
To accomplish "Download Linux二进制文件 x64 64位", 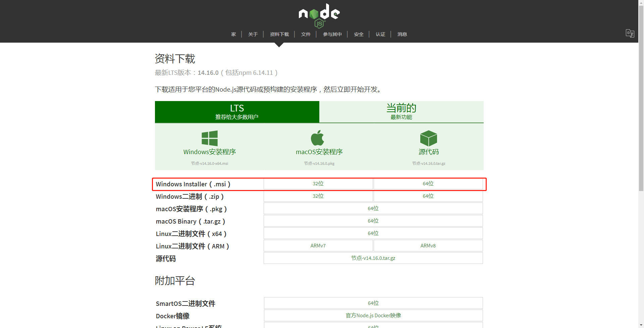I will coord(373,233).
